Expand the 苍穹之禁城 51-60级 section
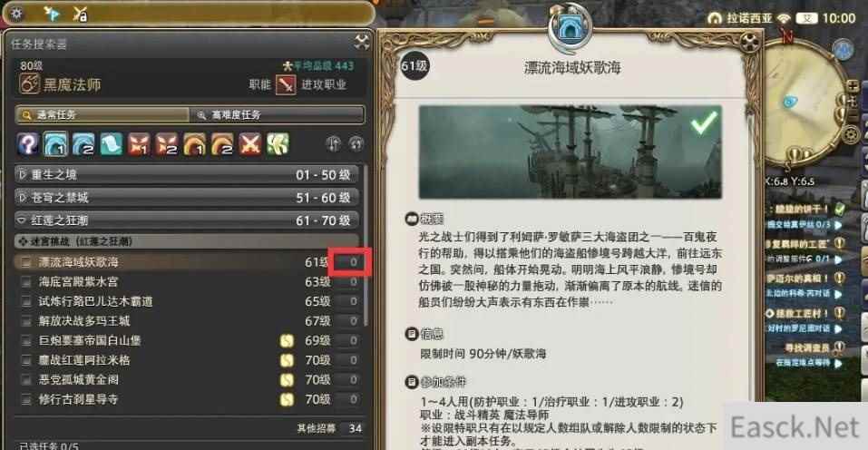 pyautogui.click(x=187, y=198)
